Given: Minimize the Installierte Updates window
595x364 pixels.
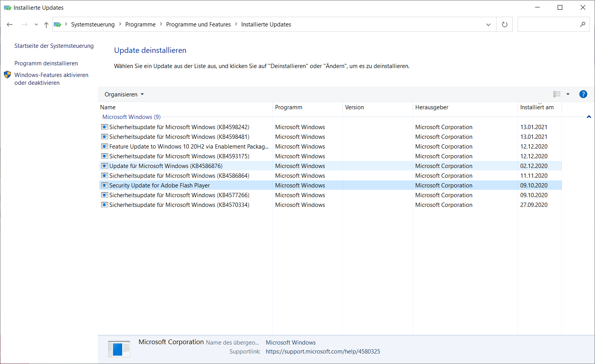Looking at the screenshot, I should [x=537, y=7].
